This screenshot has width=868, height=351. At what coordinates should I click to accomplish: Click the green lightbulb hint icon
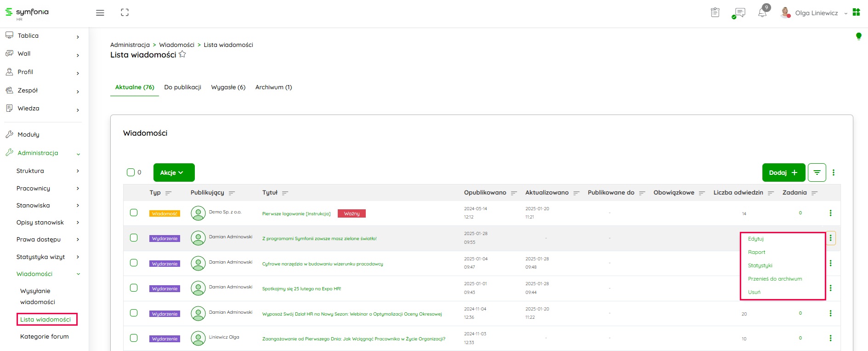[858, 36]
